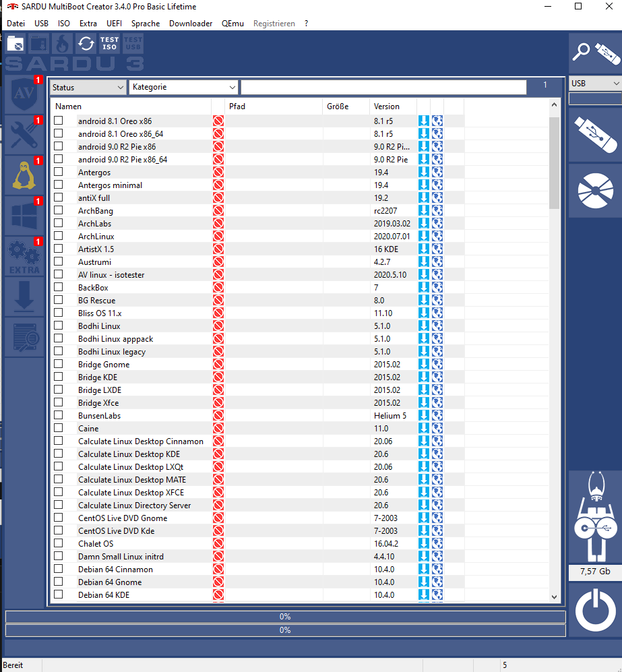This screenshot has width=622, height=672.
Task: Open the Antivirus category in the sidebar
Action: (x=24, y=94)
